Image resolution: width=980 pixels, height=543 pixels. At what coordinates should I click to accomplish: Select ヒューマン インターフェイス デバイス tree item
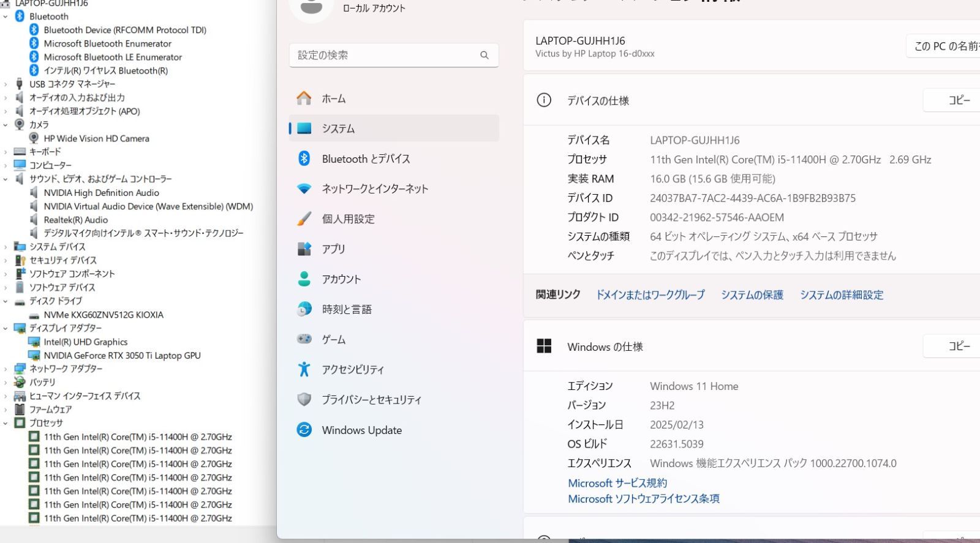point(85,395)
